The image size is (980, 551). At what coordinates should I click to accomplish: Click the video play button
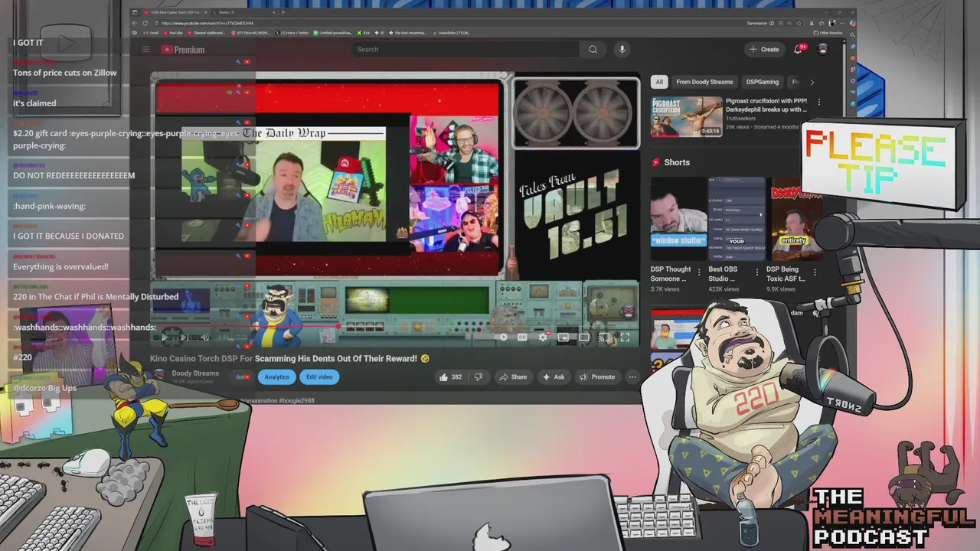163,337
